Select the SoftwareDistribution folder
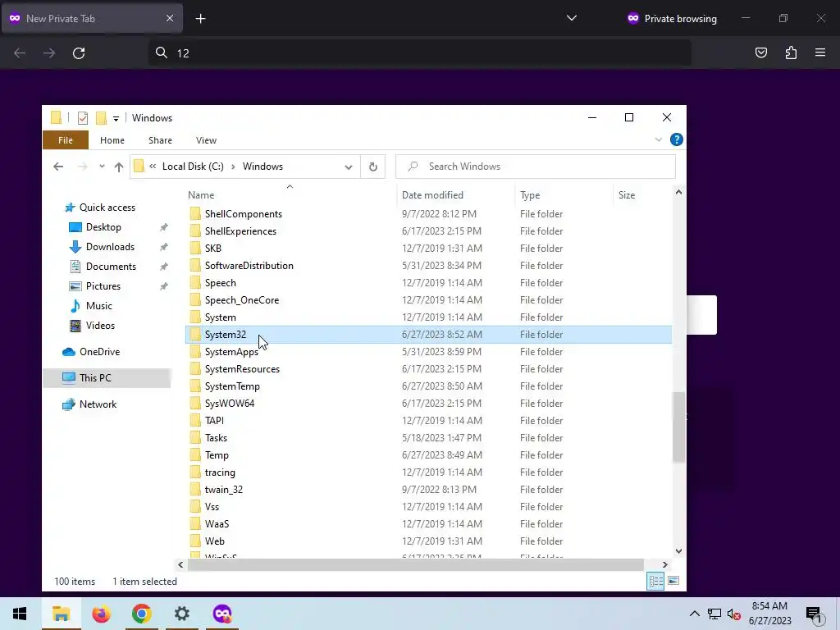 coord(249,266)
